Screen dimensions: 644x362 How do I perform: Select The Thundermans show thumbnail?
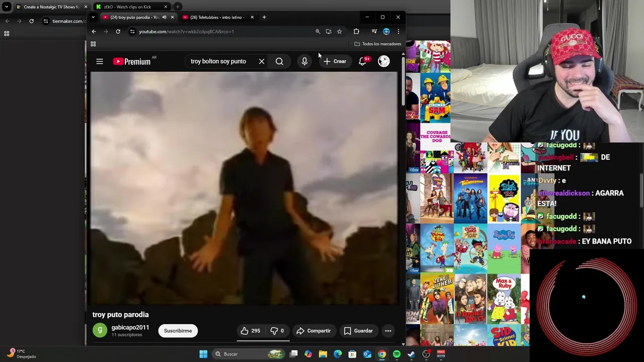point(470,199)
